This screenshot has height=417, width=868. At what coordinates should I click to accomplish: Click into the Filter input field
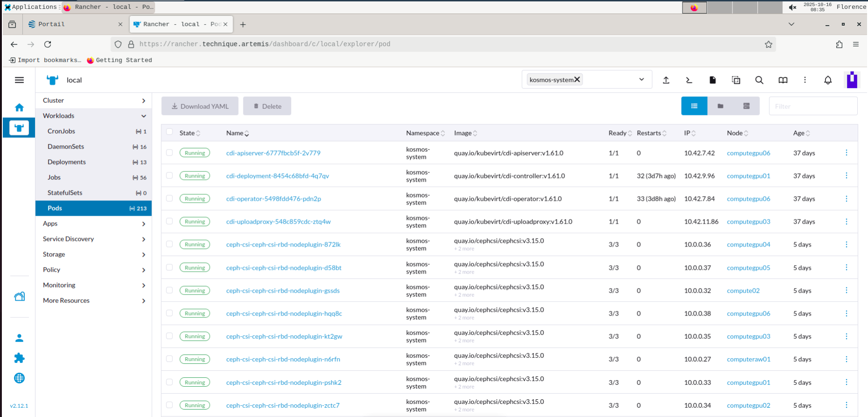coord(813,106)
